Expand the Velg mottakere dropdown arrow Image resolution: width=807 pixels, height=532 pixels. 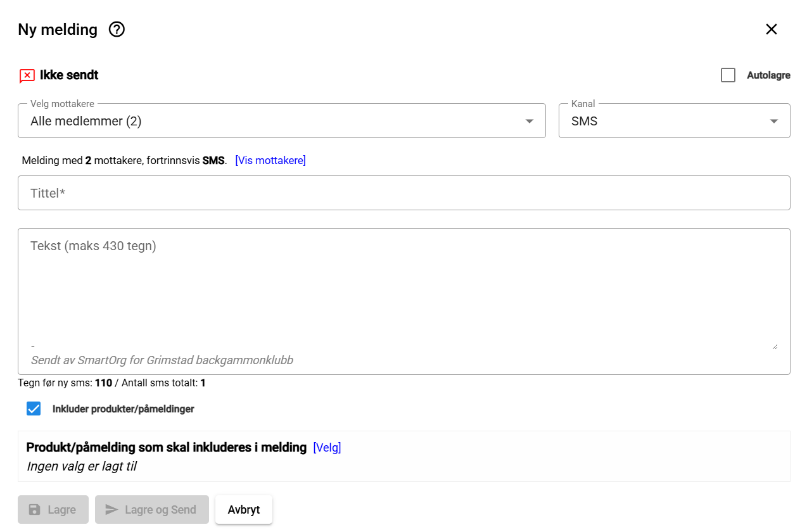[x=530, y=122]
